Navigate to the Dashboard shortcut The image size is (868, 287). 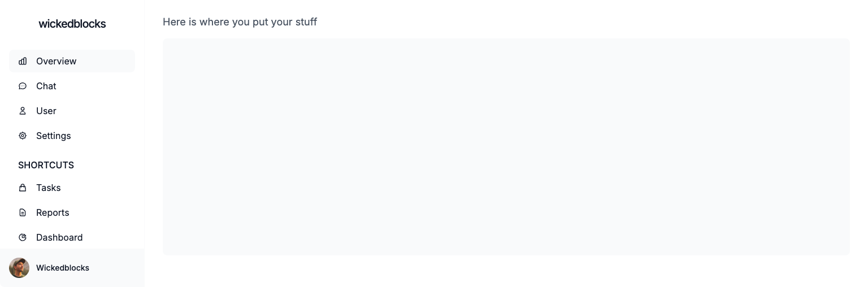click(72, 237)
